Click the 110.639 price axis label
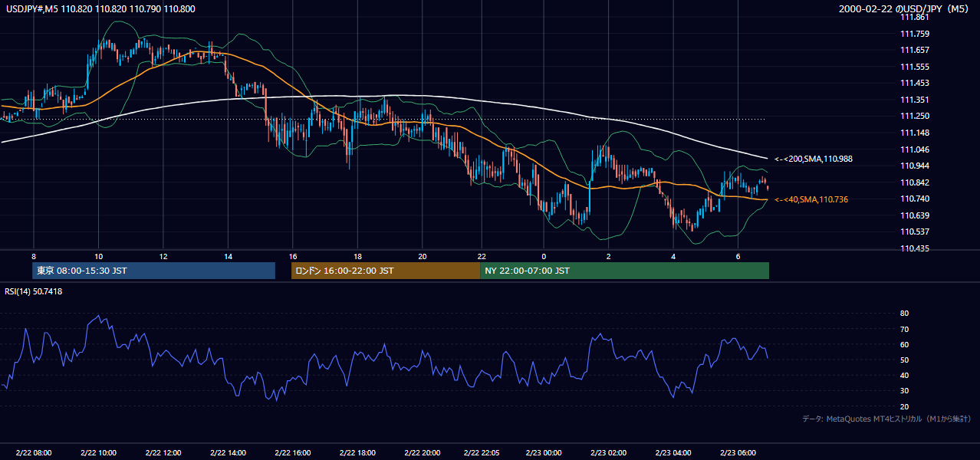This screenshot has height=460, width=980. point(914,215)
